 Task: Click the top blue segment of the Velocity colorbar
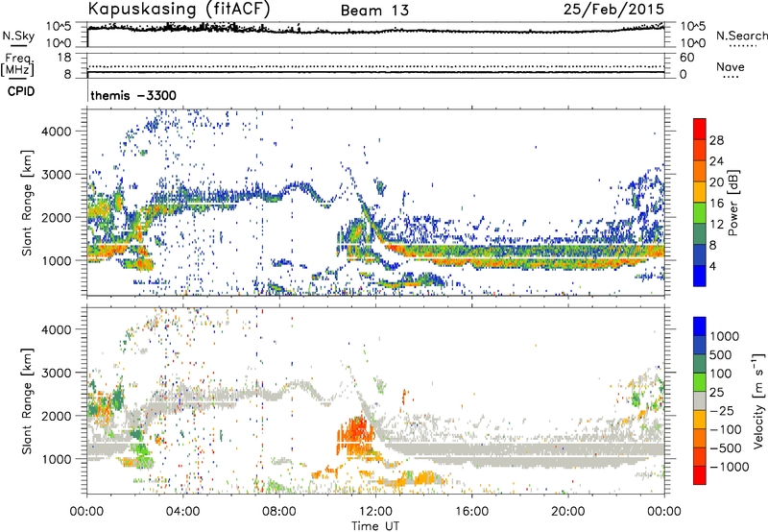pos(700,326)
